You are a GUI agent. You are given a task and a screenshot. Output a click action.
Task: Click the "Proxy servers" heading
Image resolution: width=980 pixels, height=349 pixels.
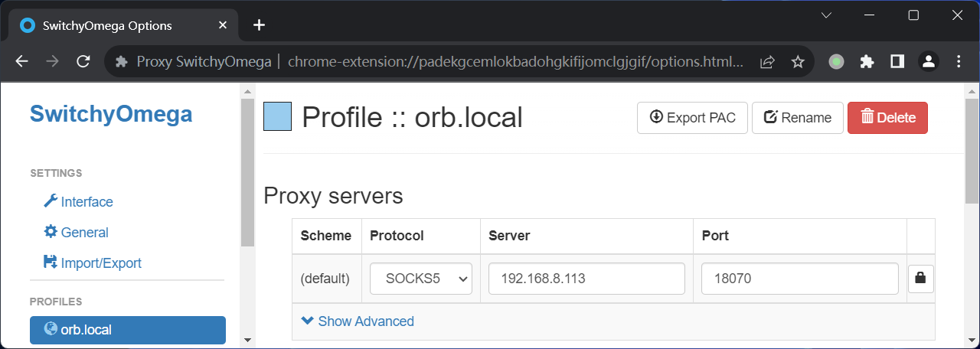click(x=333, y=196)
